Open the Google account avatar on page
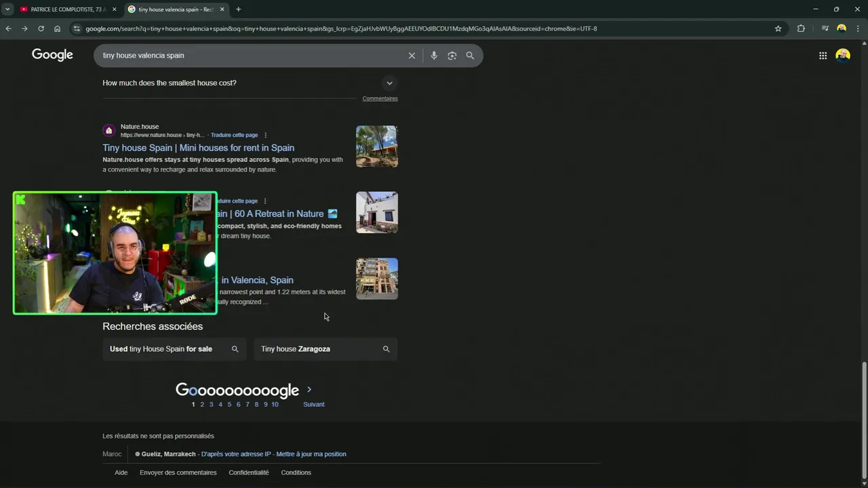The image size is (868, 488). coord(843,56)
